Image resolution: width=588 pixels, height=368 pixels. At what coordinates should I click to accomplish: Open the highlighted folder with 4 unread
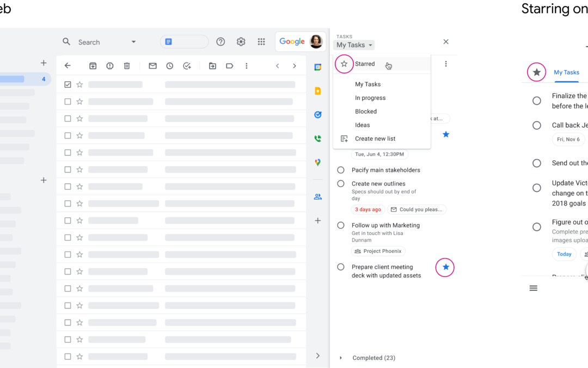pyautogui.click(x=24, y=79)
